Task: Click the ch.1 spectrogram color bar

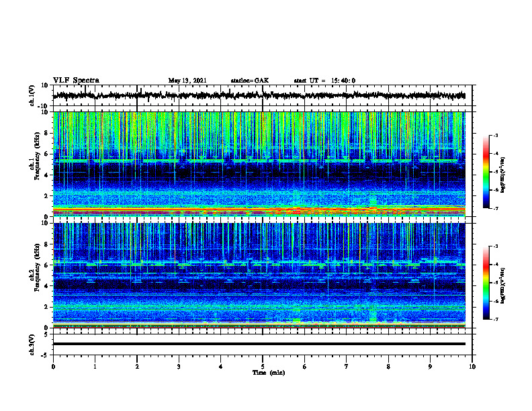Action: coord(486,172)
